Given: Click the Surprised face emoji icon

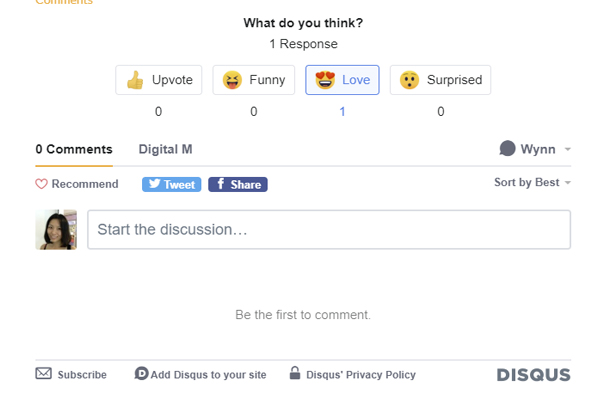Looking at the screenshot, I should click(409, 80).
